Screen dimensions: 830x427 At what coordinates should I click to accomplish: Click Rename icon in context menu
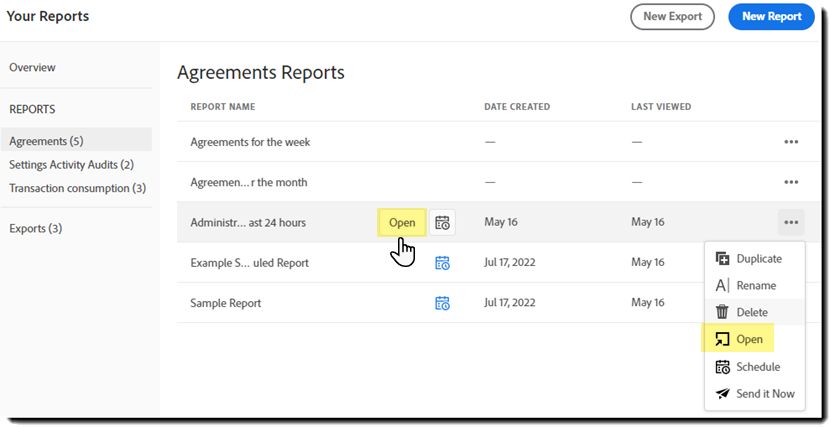(x=723, y=286)
